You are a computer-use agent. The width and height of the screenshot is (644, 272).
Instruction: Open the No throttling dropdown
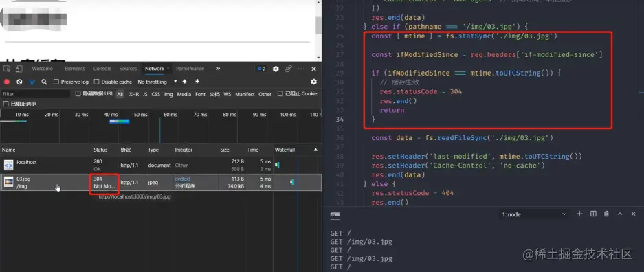pos(157,82)
